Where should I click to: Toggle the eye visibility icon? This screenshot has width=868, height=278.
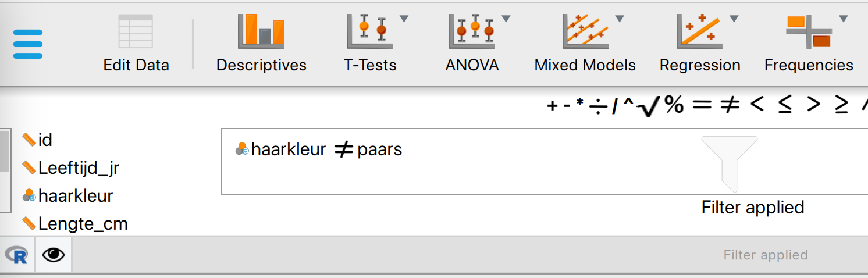[54, 255]
